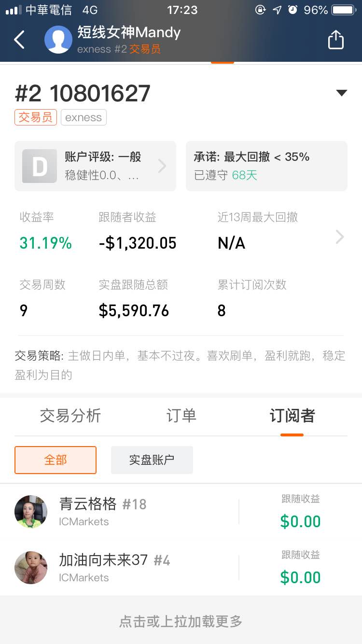Tap the location arrow status icon
This screenshot has width=362, height=644.
[x=277, y=10]
